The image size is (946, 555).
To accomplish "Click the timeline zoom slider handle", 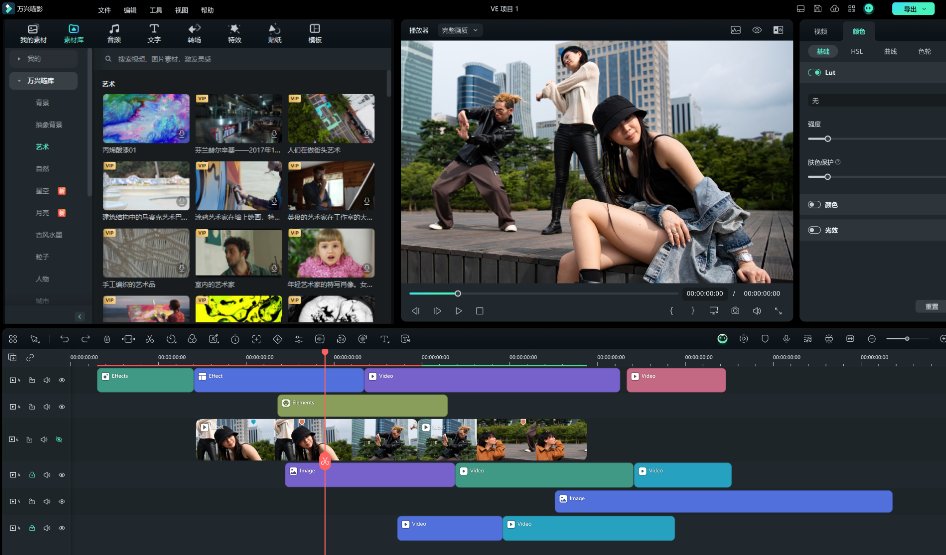I will (x=906, y=339).
